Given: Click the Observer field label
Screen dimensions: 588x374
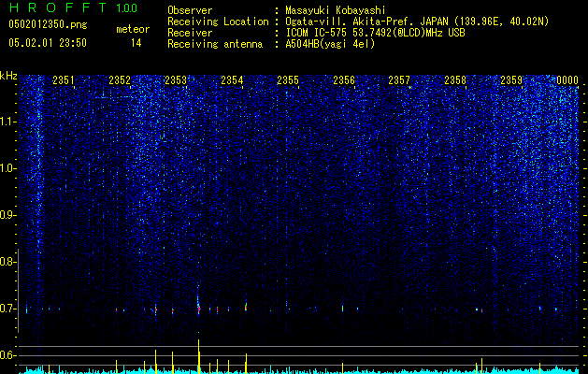Looking at the screenshot, I should pyautogui.click(x=190, y=10).
